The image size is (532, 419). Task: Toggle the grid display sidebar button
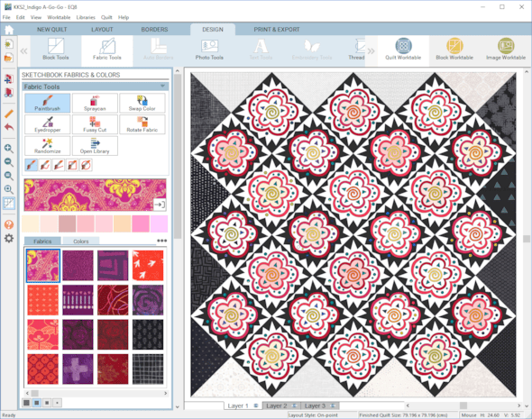tap(8, 204)
